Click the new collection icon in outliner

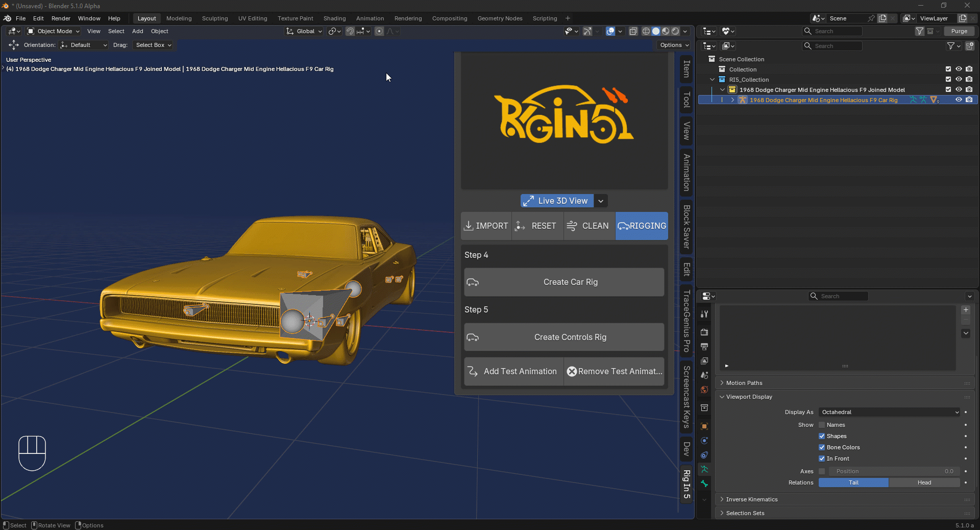coord(970,46)
